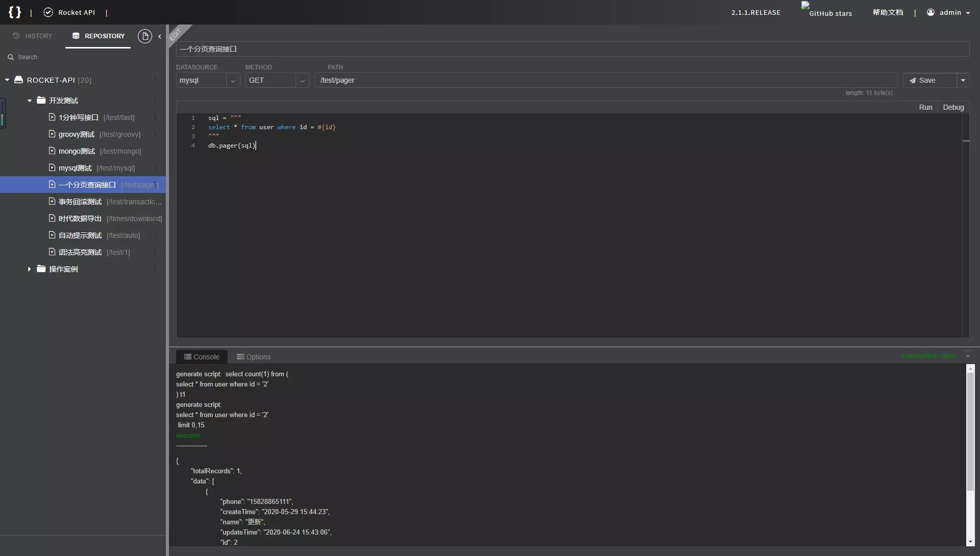Click the search magnifier icon in sidebar
This screenshot has height=556, width=980.
click(x=11, y=57)
